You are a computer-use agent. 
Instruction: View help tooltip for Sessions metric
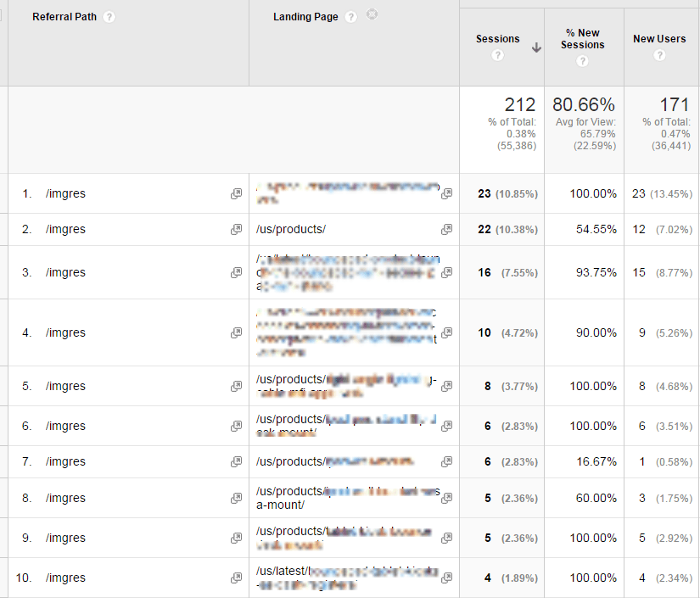tap(497, 54)
